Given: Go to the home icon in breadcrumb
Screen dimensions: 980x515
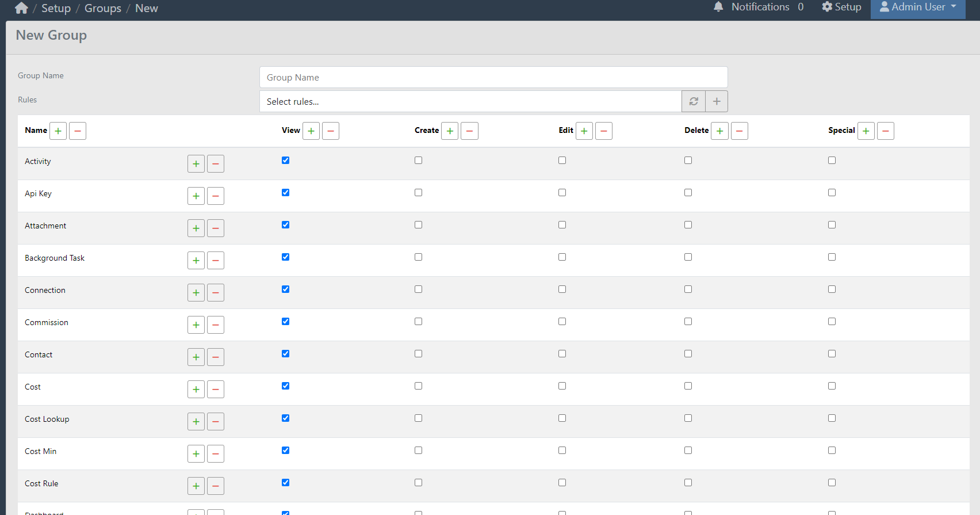Looking at the screenshot, I should click(x=21, y=8).
